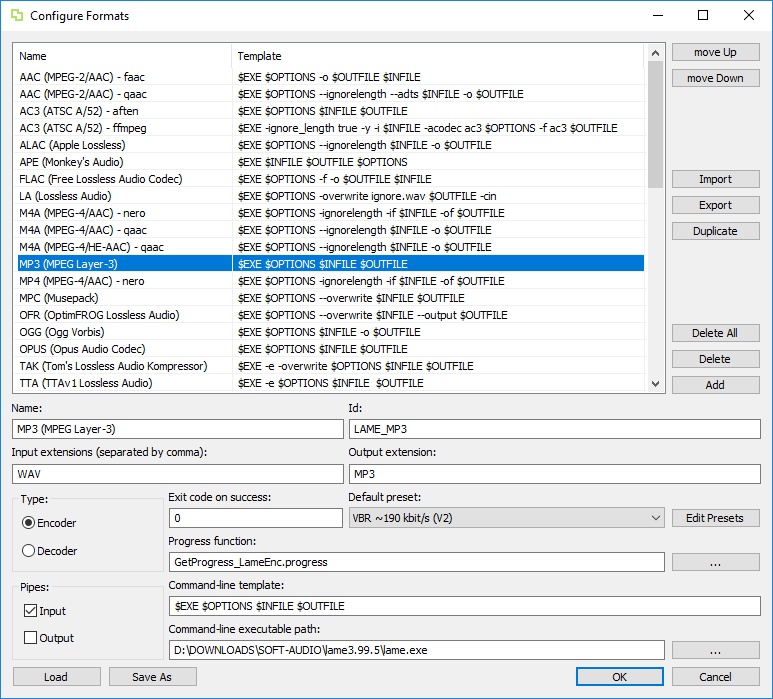Maximize the Configure Formats window
Screen dimensions: 773x699
click(703, 15)
